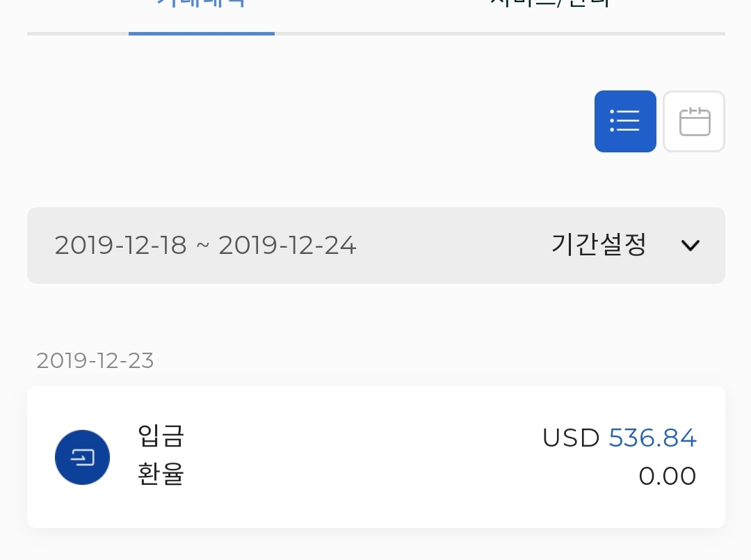
Task: Click the 2019-12-23 date header
Action: pos(95,360)
